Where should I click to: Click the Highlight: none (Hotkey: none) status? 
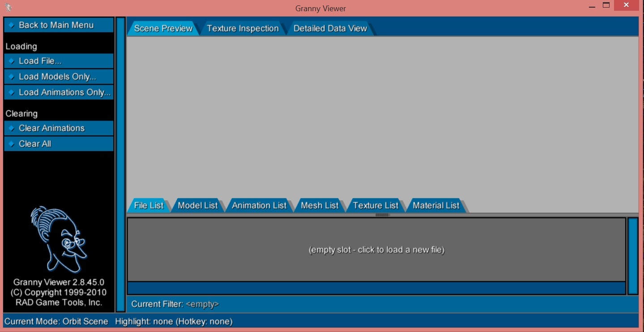pyautogui.click(x=174, y=321)
